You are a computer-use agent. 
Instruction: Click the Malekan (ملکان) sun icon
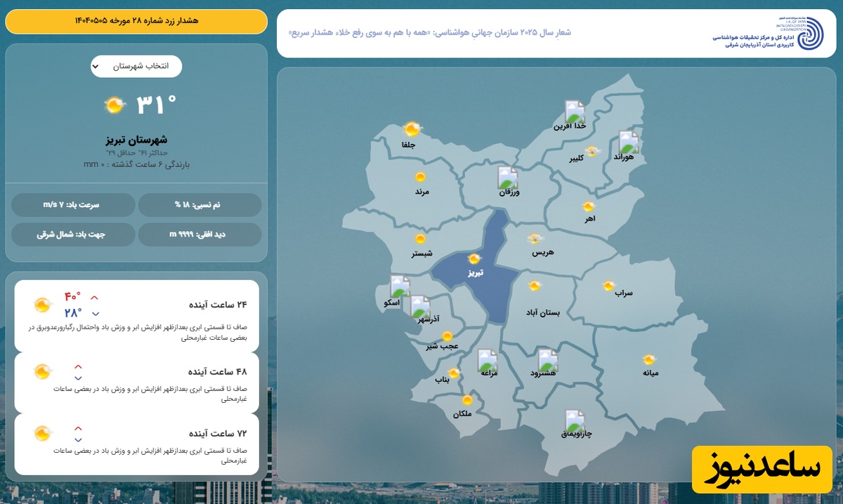[x=467, y=400]
